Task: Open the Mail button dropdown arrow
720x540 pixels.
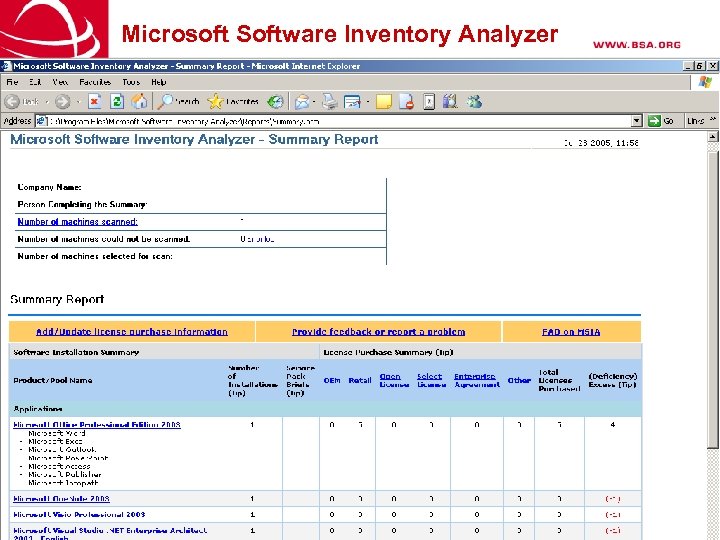Action: [314, 102]
